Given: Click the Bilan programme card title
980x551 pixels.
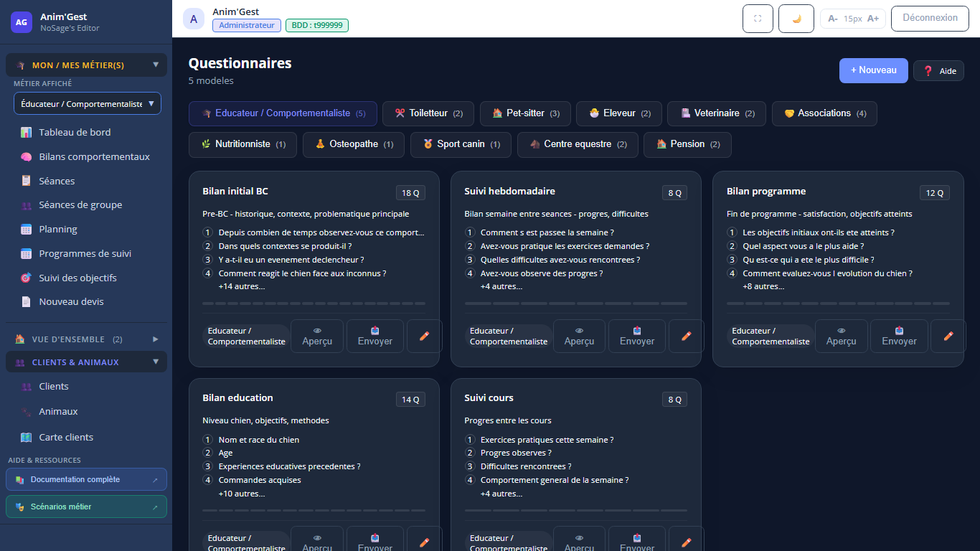Looking at the screenshot, I should point(766,192).
